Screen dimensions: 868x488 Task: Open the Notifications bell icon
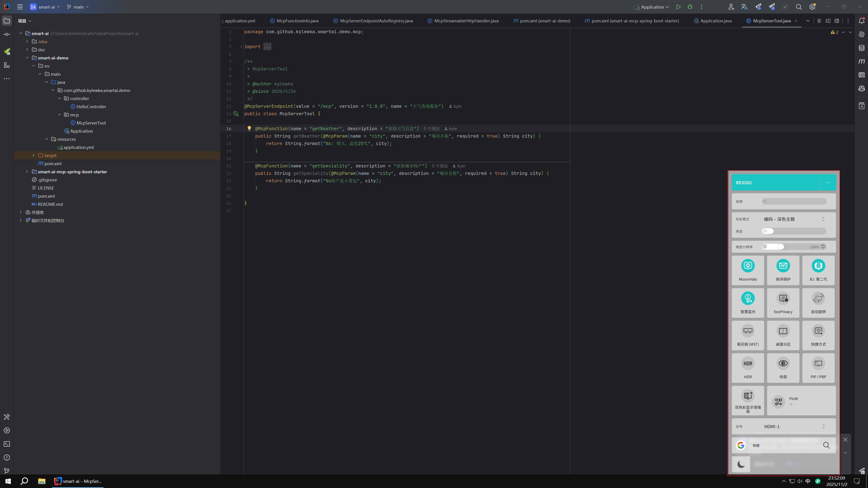[862, 21]
